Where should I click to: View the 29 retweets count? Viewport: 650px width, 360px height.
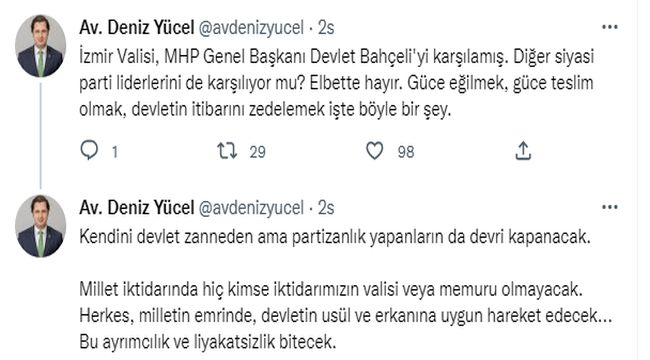257,152
